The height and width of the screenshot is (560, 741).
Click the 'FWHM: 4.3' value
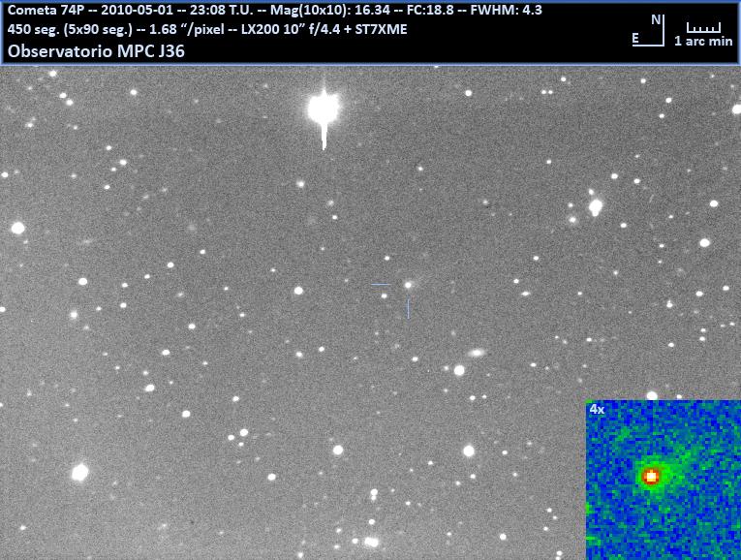tap(507, 10)
